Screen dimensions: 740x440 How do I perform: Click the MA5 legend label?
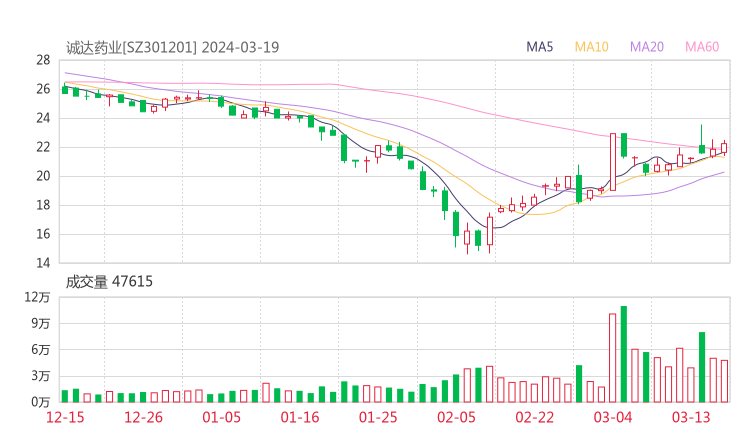click(539, 47)
